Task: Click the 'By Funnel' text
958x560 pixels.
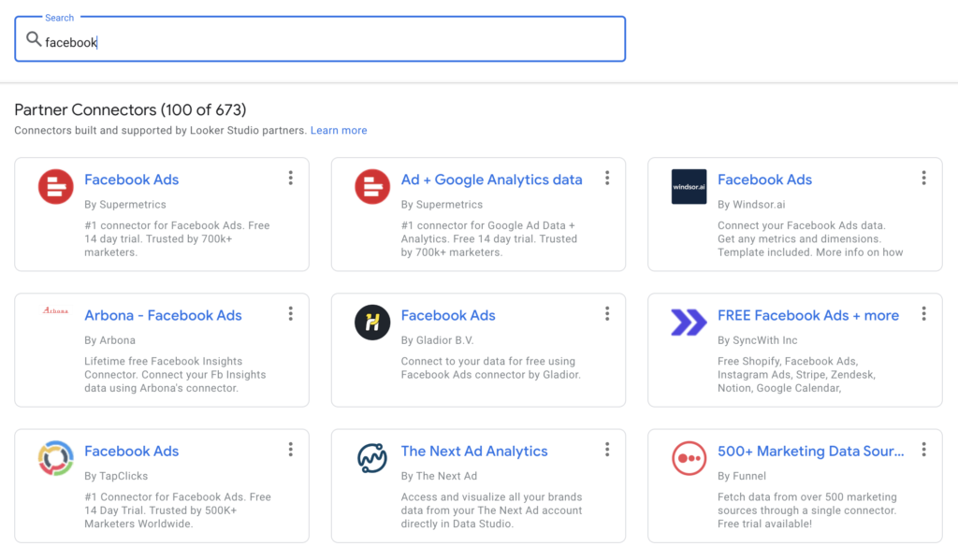Action: (x=742, y=476)
